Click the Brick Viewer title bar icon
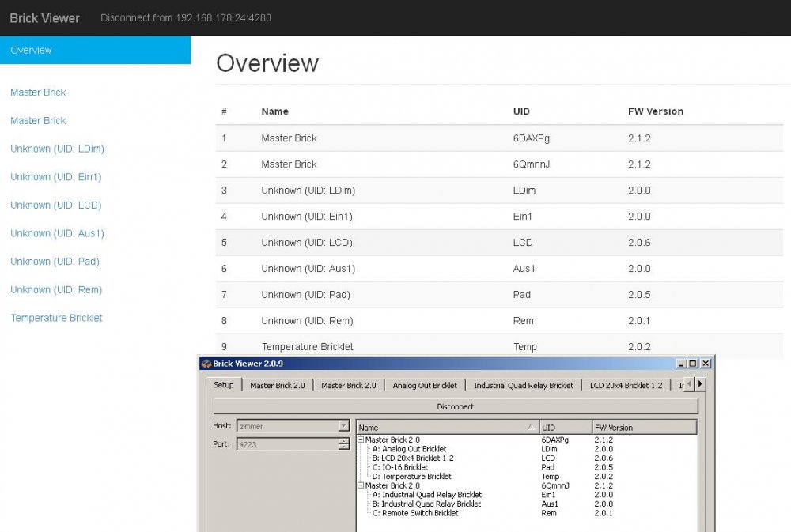The image size is (791, 532). coord(206,364)
